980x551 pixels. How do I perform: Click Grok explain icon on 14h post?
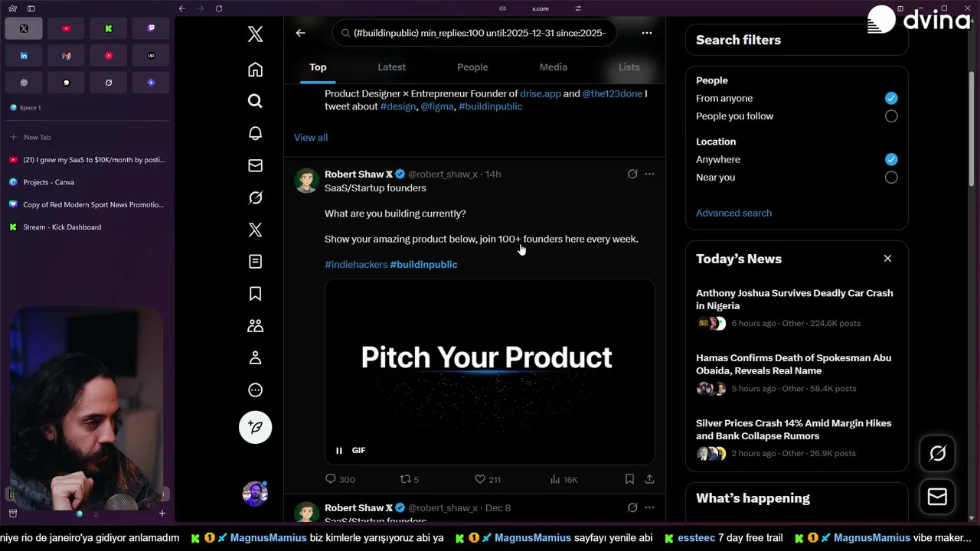click(x=632, y=174)
